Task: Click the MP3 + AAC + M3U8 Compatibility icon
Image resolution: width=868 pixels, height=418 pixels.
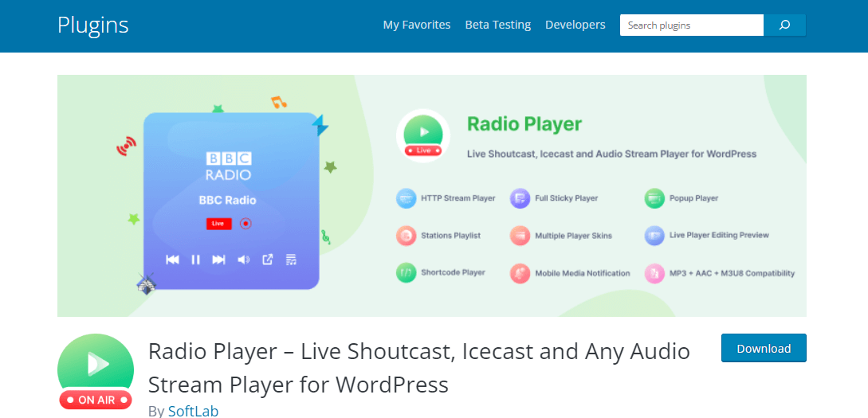Action: click(x=654, y=273)
